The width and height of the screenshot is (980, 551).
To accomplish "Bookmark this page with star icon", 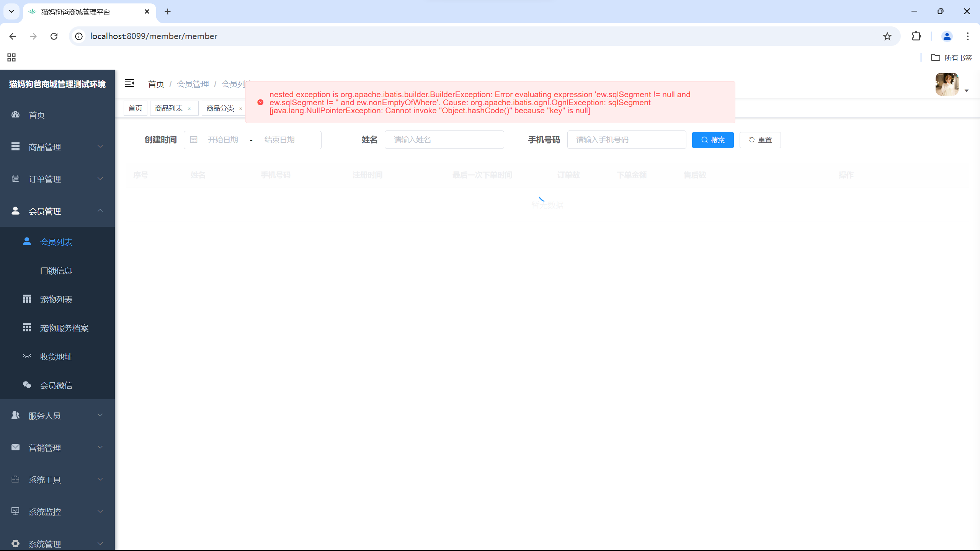I will [887, 36].
